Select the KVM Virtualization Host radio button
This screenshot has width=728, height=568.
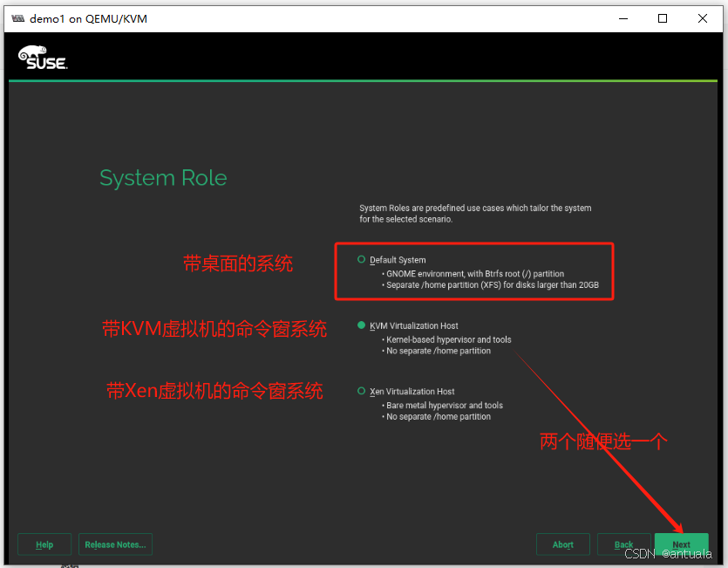(361, 325)
